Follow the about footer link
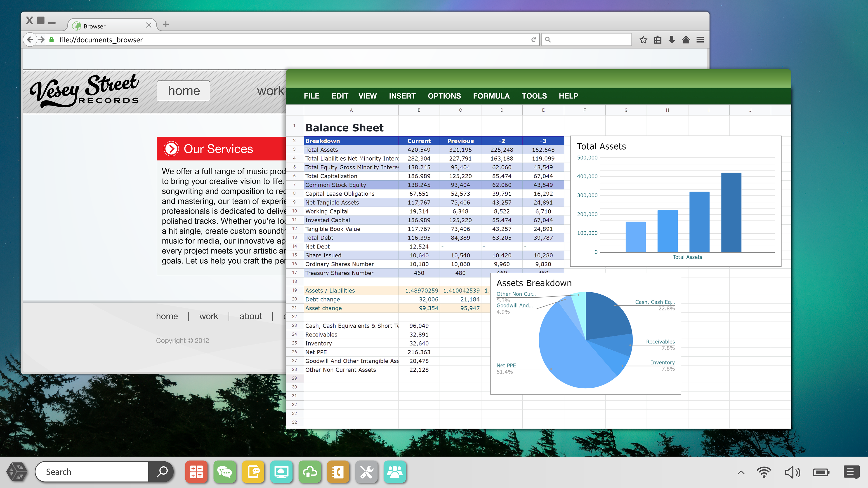 tap(250, 316)
